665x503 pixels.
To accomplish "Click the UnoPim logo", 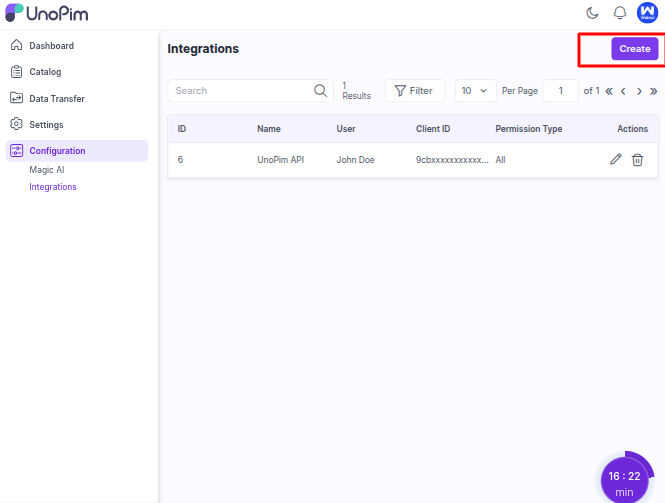I will (47, 14).
